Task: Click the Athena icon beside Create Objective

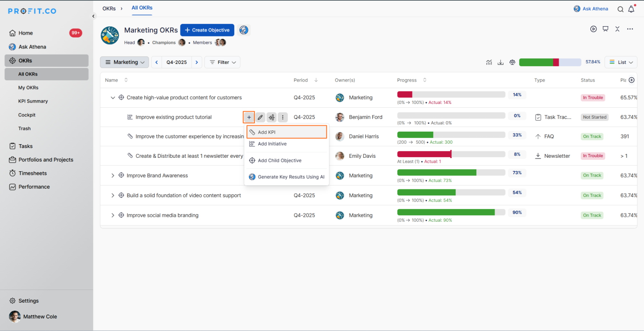Action: [244, 30]
